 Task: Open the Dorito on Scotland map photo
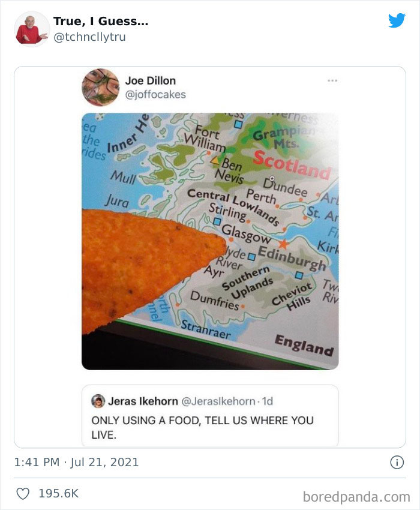click(210, 241)
